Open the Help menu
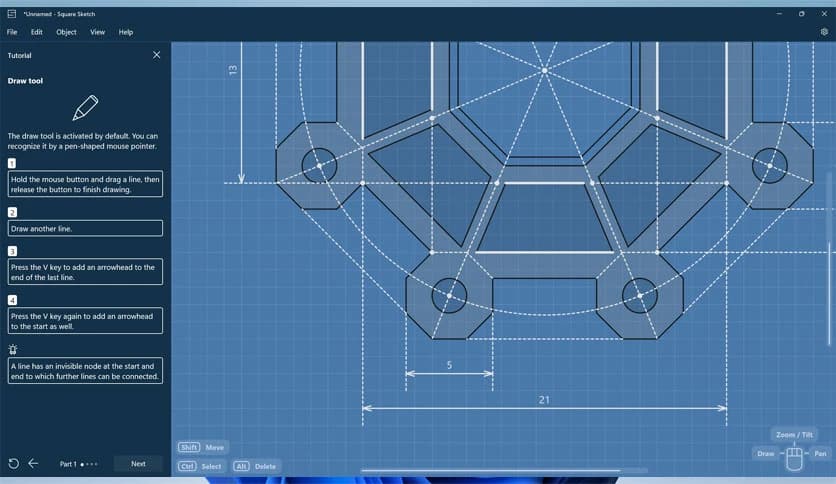 click(x=126, y=32)
